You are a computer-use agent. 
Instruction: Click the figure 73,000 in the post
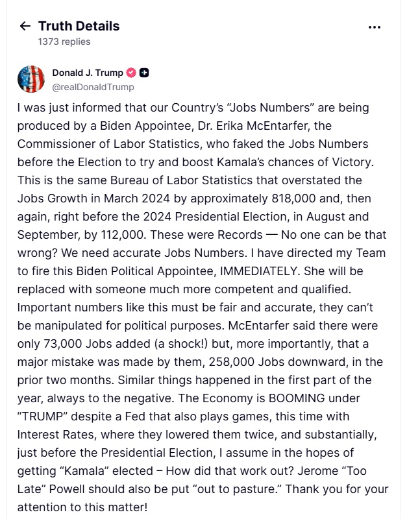[x=62, y=344]
